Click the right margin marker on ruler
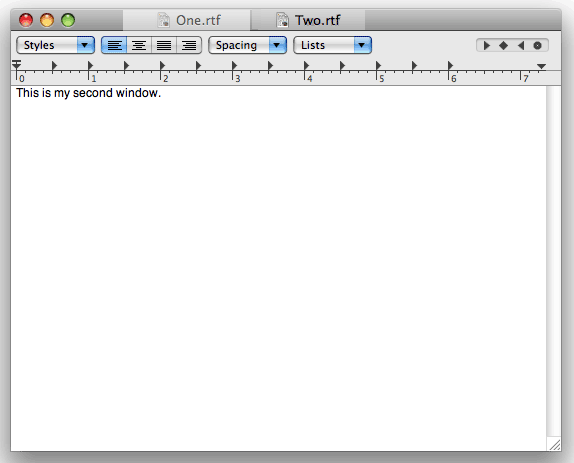 pos(541,66)
